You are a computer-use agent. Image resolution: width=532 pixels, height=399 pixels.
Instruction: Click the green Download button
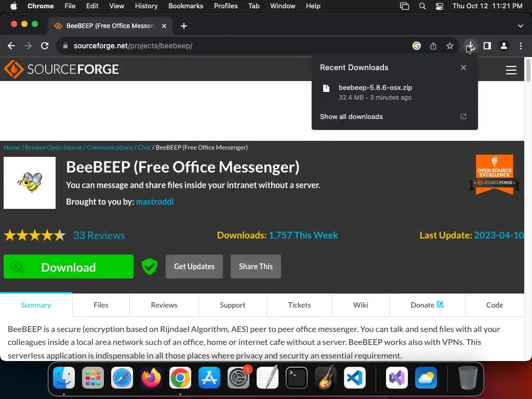coord(69,267)
